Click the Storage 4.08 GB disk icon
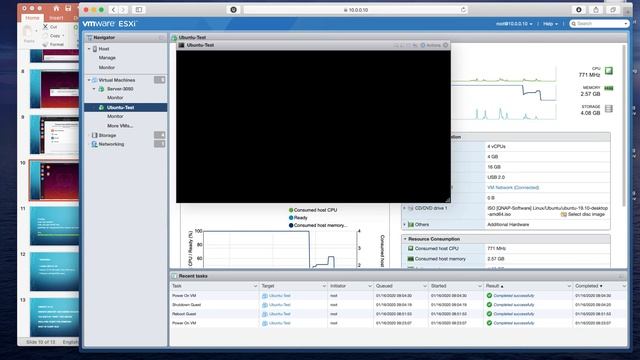The image size is (640, 360). (x=609, y=109)
